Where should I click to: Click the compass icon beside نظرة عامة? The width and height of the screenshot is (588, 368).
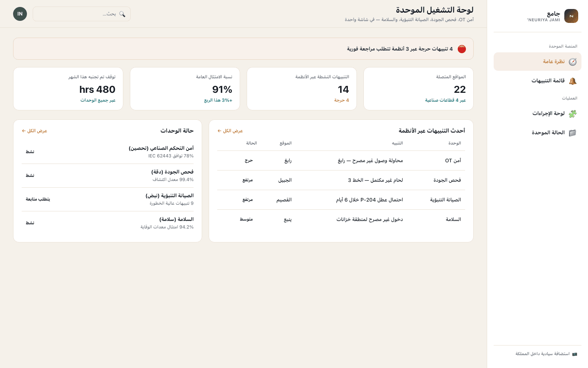573,62
